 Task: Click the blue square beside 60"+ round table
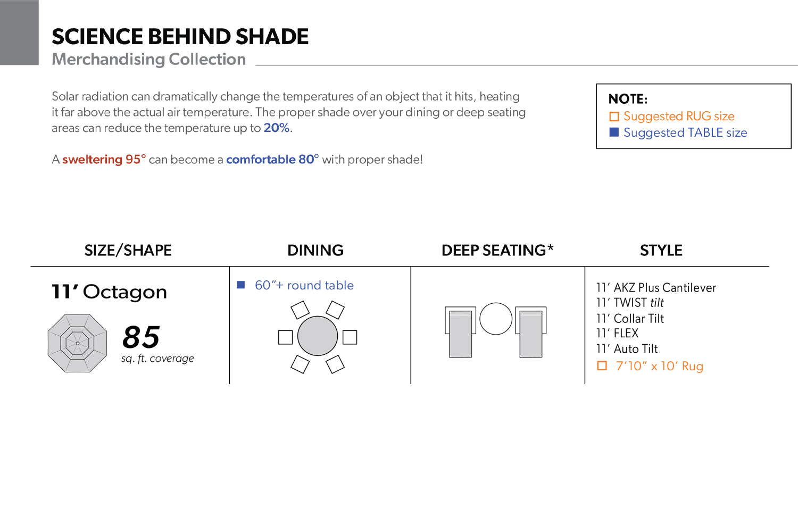tap(241, 285)
